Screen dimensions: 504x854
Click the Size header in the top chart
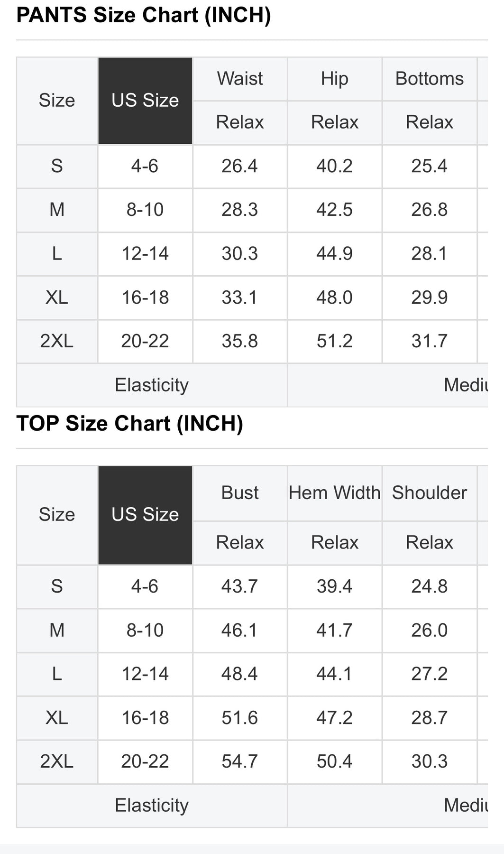pos(57,515)
